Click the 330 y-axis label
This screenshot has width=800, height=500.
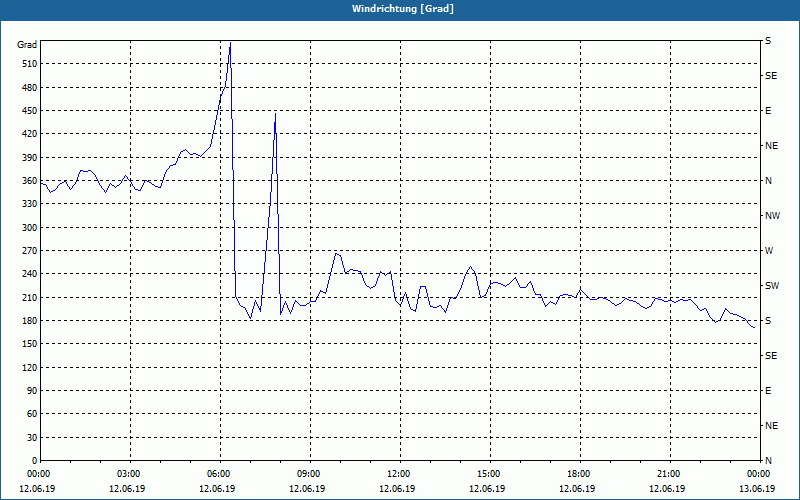(29, 204)
